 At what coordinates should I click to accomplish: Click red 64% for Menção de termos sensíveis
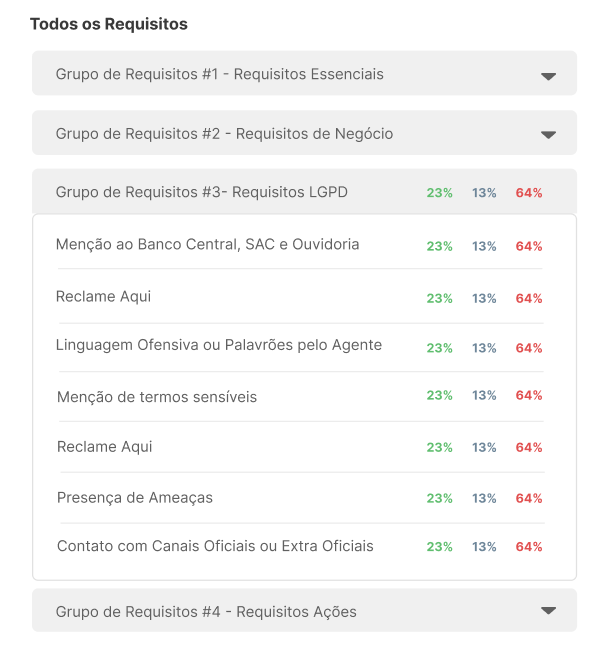point(529,395)
